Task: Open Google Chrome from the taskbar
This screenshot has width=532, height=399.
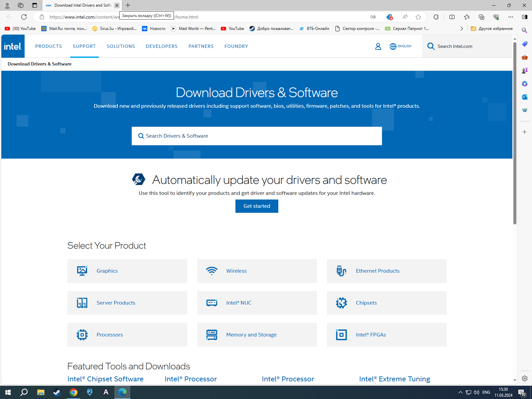Action: pyautogui.click(x=73, y=392)
